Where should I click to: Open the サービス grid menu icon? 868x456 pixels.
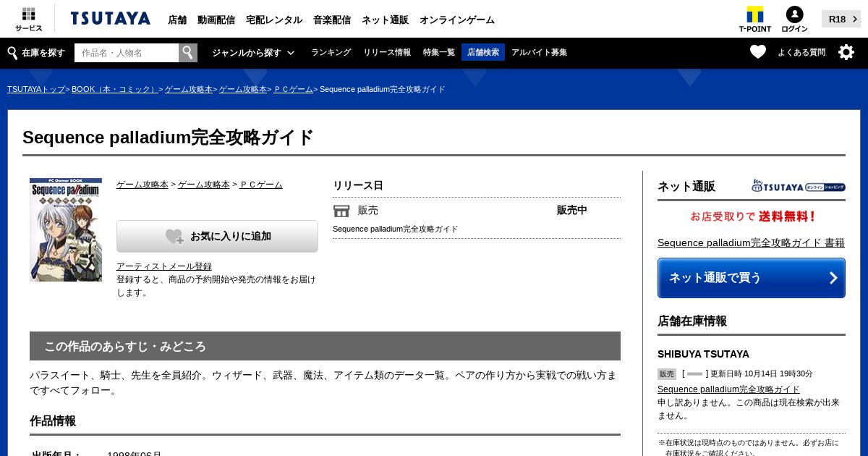coord(28,19)
